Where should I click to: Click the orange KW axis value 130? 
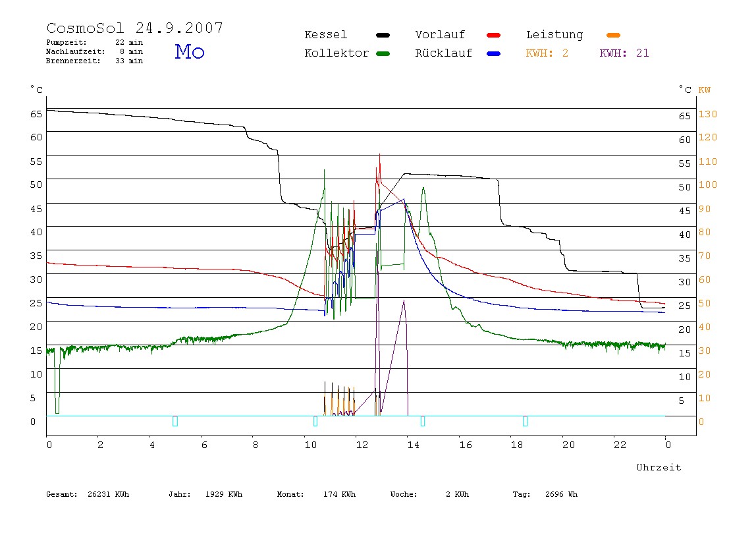pyautogui.click(x=708, y=115)
